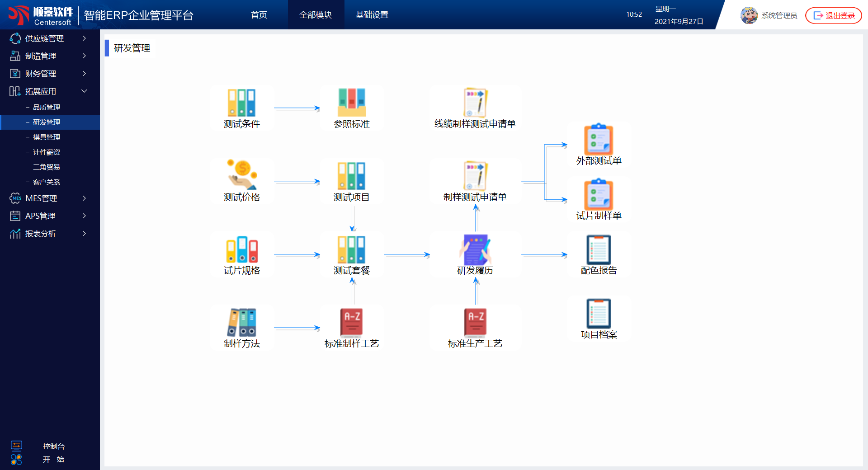Viewport: 868px width, 470px height.
Task: Open the 参照标准 folder icon
Action: click(x=351, y=103)
